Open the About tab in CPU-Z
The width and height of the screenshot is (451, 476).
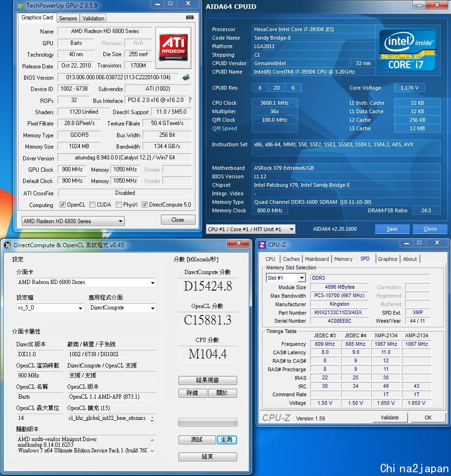point(409,259)
